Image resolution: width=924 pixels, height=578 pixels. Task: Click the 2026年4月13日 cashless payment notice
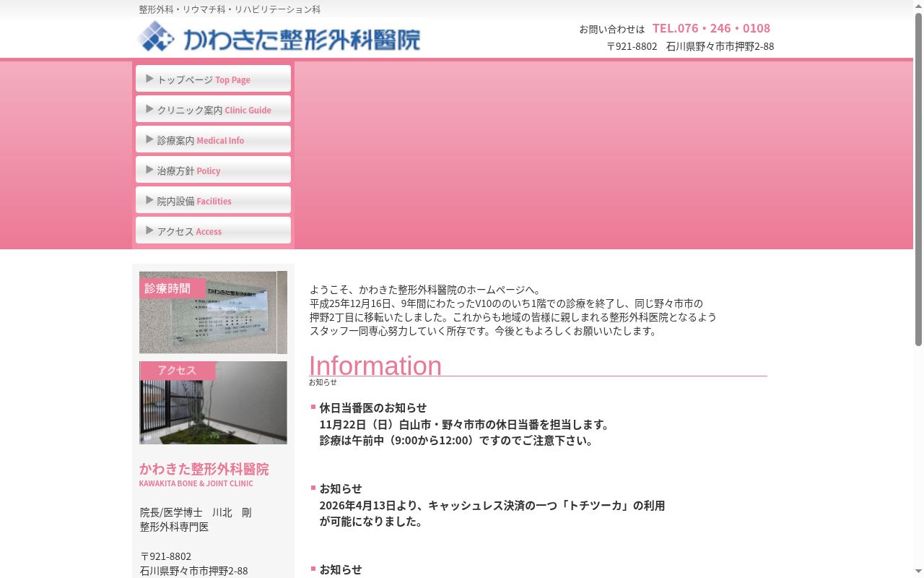point(492,513)
